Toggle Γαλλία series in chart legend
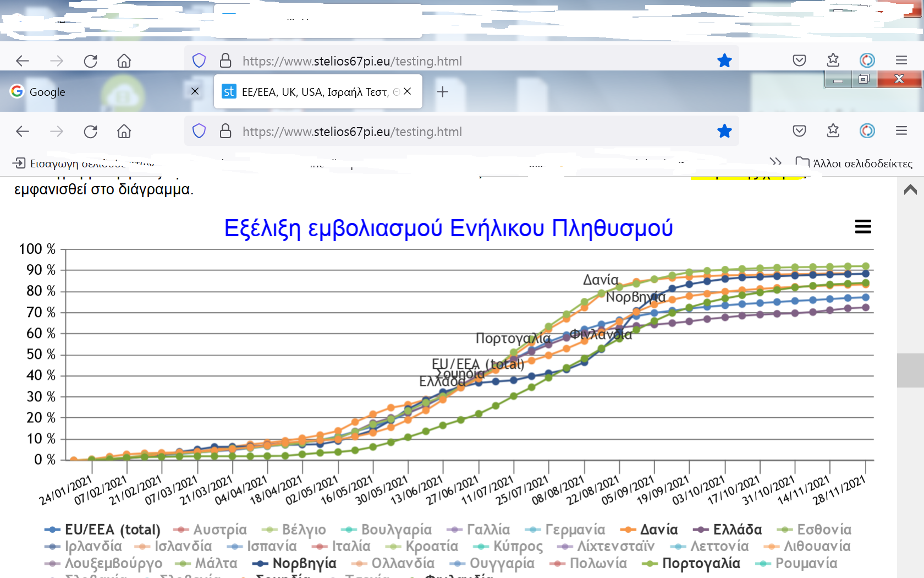Image resolution: width=924 pixels, height=578 pixels. [x=478, y=530]
